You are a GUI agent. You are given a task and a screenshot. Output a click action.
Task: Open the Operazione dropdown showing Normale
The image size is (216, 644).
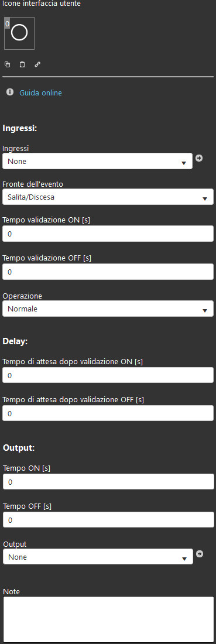tap(108, 309)
